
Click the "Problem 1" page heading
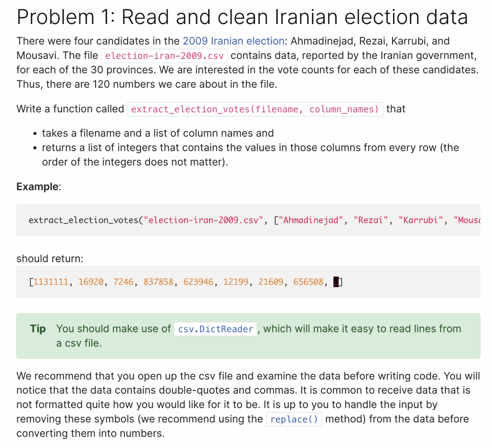pyautogui.click(x=242, y=17)
